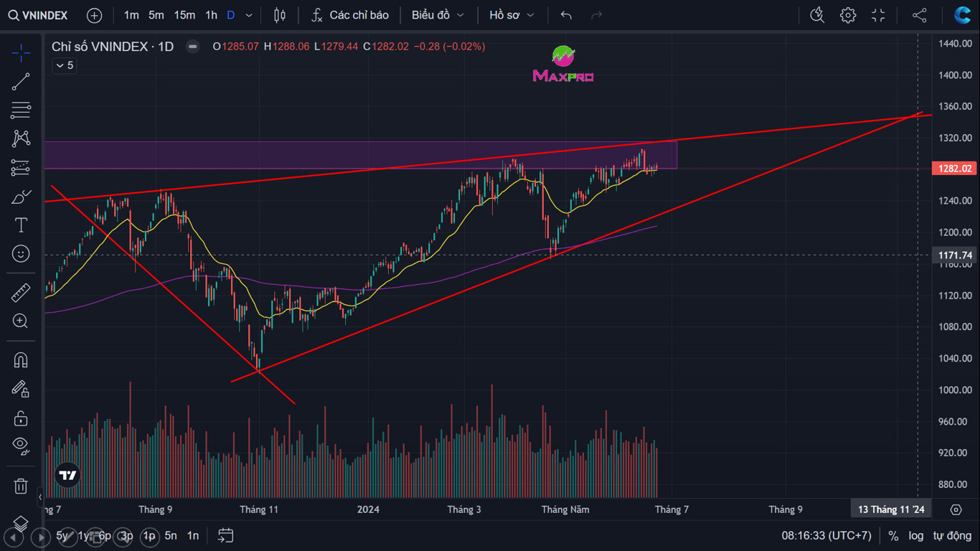Undo the last chart action

(x=566, y=15)
